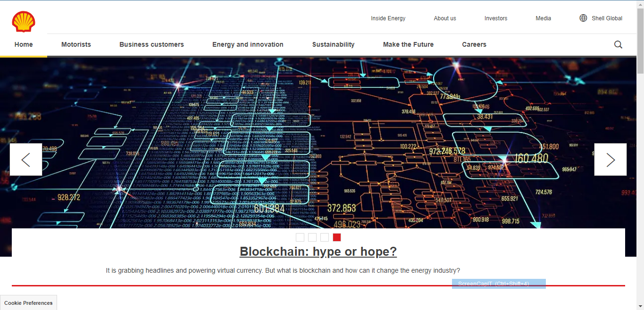Select the second carousel slide indicator
Screen dimensions: 644x310
312,237
